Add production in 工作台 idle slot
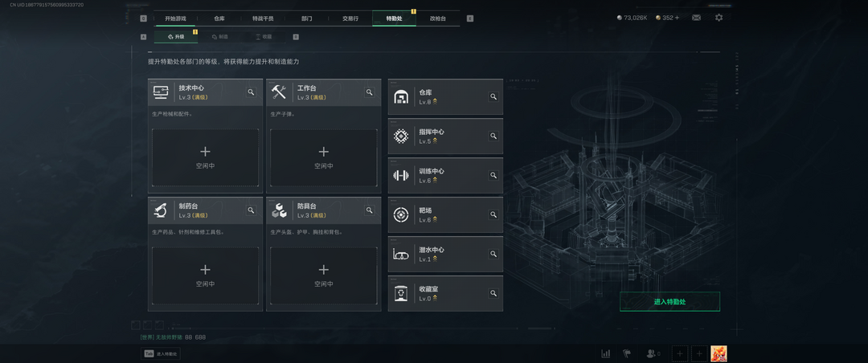Viewport: 868px width, 363px height. [x=324, y=157]
